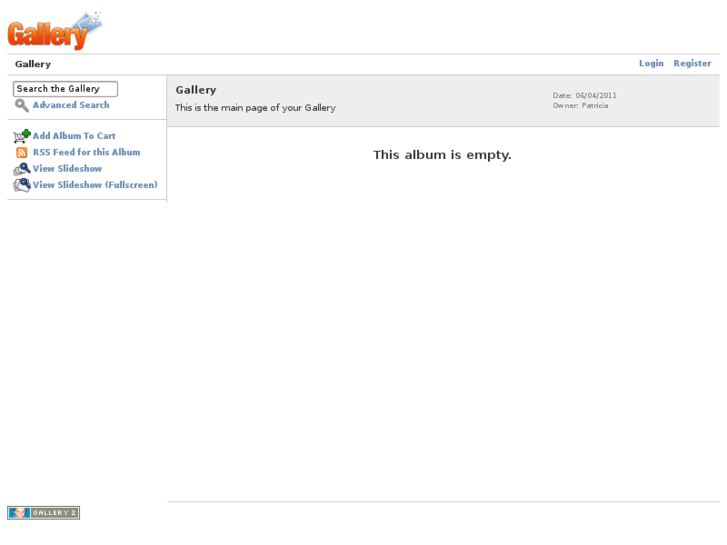Start View Slideshow (Fullscreen)
This screenshot has height=545, width=727.
95,185
